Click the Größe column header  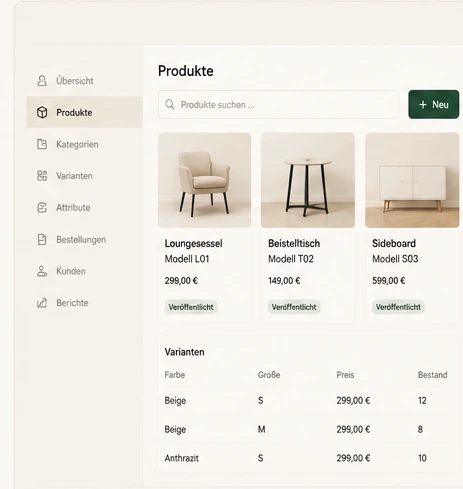(x=269, y=375)
